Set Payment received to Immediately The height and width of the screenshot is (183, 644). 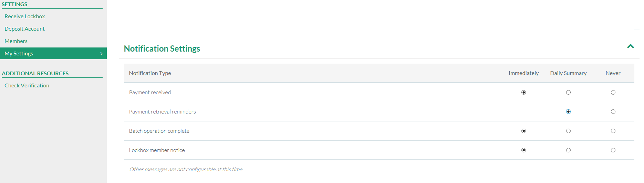tap(523, 93)
